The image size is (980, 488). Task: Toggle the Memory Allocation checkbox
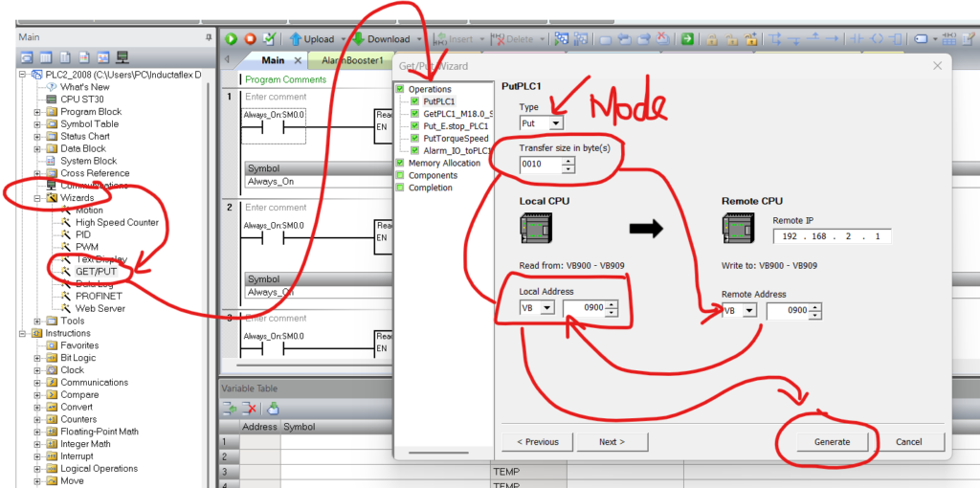coord(400,164)
